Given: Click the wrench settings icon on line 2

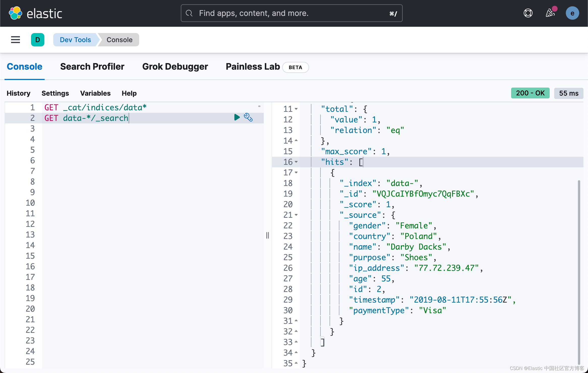Looking at the screenshot, I should coord(248,118).
